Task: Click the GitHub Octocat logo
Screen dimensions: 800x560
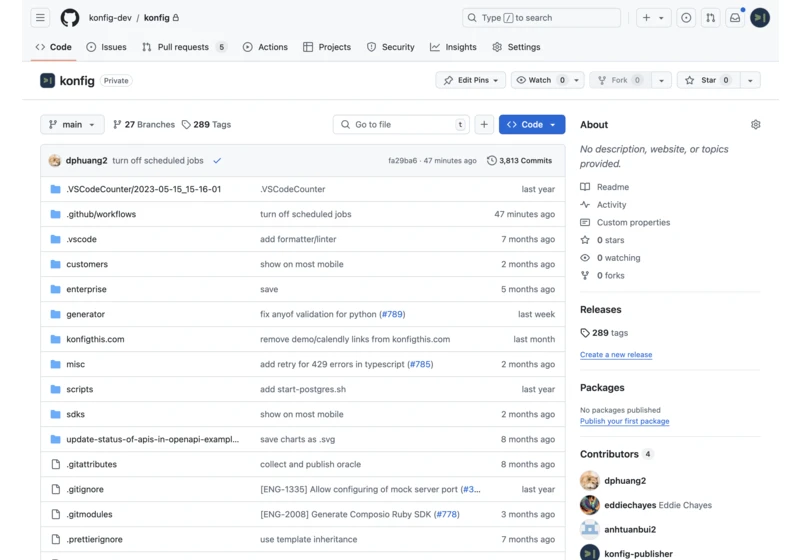Action: (x=70, y=18)
